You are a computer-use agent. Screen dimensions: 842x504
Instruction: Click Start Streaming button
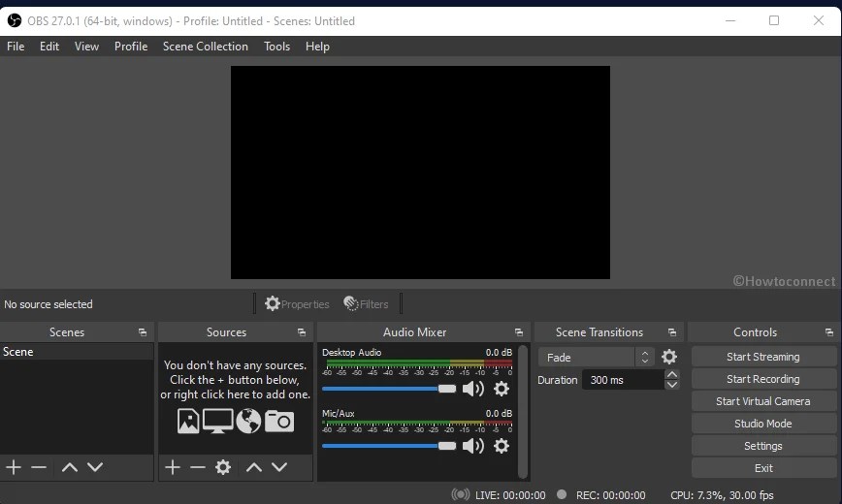click(x=763, y=357)
